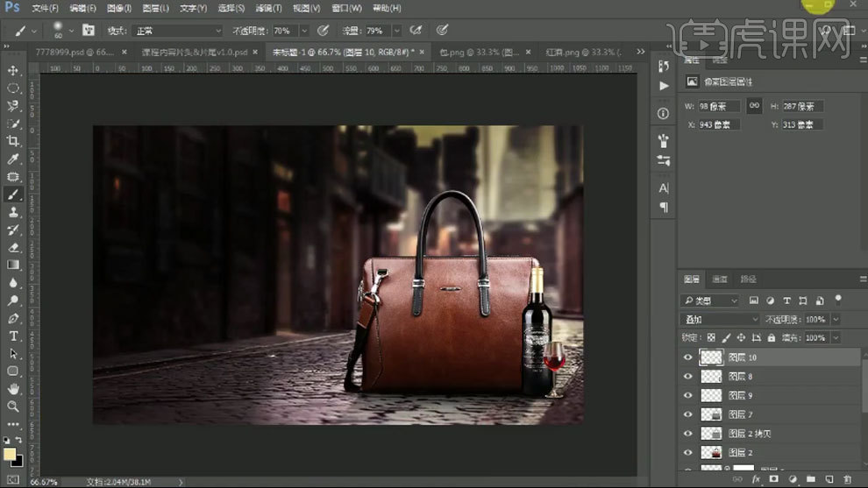Toggle visibility of layer 图层 8
The width and height of the screenshot is (868, 488).
(x=688, y=377)
